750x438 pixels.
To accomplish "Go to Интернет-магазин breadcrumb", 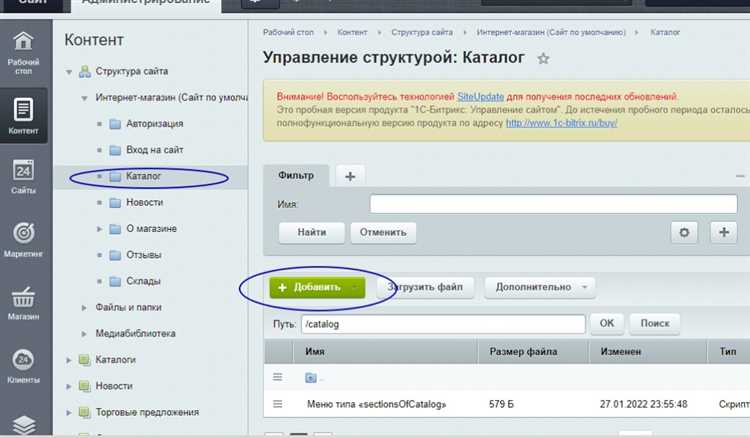I will click(x=551, y=33).
